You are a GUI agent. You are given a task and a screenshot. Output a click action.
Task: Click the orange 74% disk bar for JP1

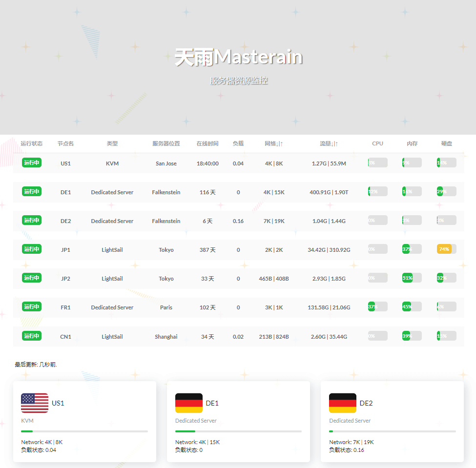click(444, 249)
